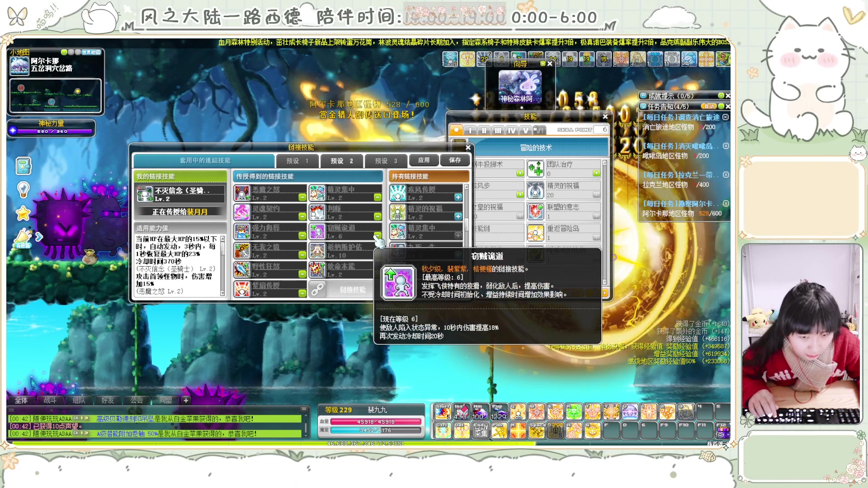
Task: Open skill tab V in the skill window
Action: pos(525,130)
